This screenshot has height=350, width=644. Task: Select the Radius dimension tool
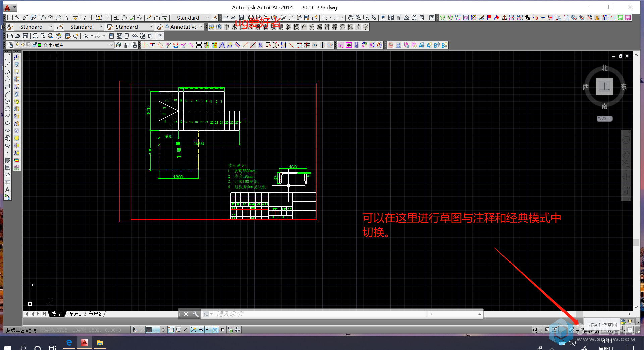tap(43, 18)
